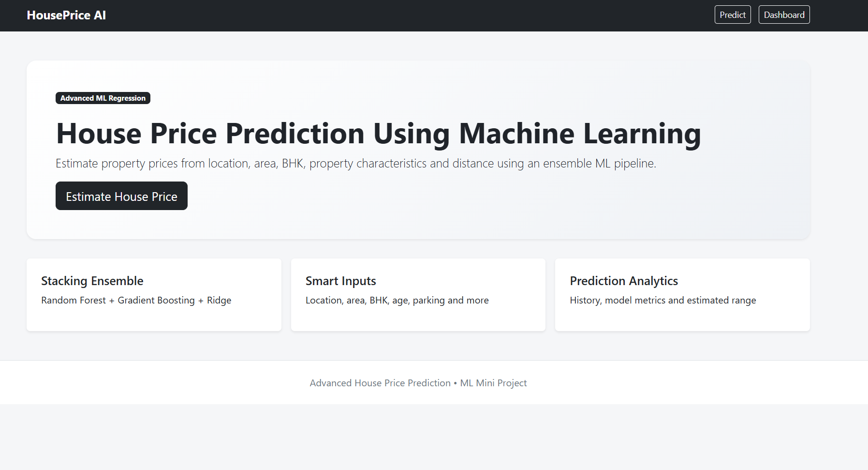This screenshot has width=868, height=470.
Task: Click the HousePrice AI brand logo
Action: click(x=66, y=15)
